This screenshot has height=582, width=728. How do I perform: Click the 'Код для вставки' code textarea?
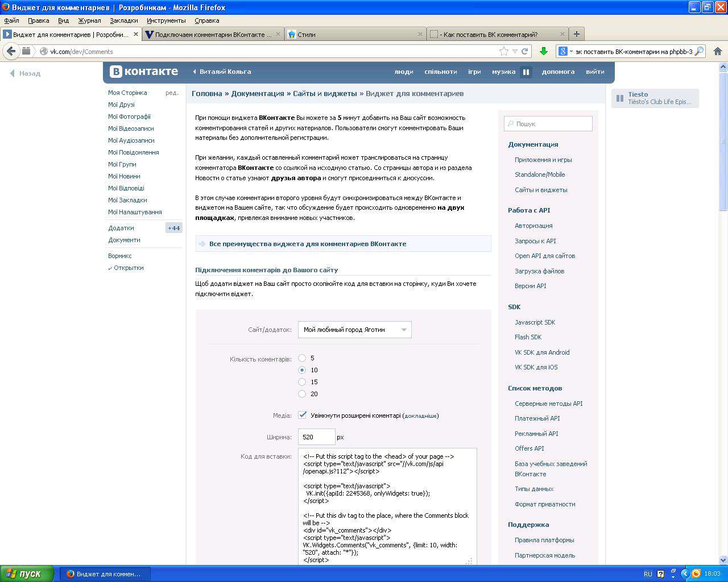click(x=387, y=506)
